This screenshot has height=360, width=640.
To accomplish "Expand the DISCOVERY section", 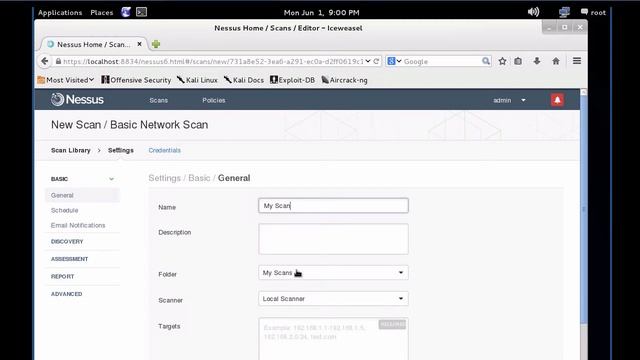I will pyautogui.click(x=67, y=242).
